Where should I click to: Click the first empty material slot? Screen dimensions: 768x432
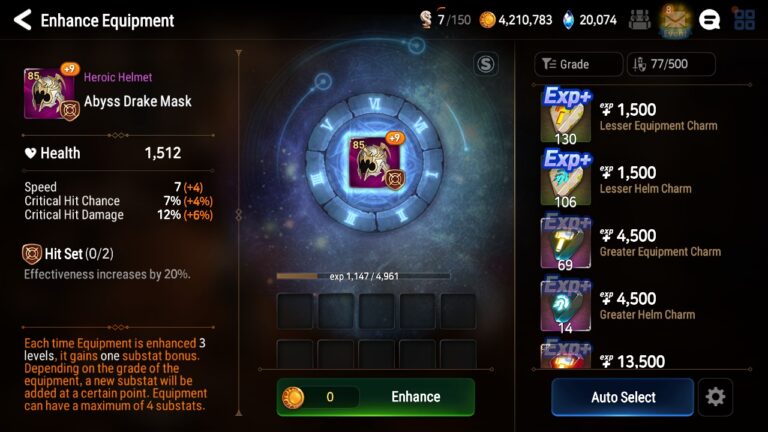[295, 311]
